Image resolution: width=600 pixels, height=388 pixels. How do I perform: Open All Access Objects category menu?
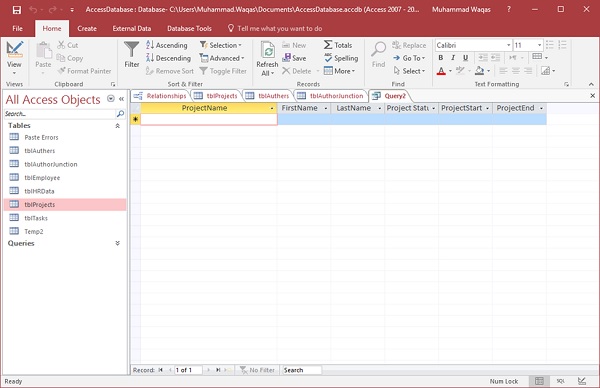click(111, 99)
